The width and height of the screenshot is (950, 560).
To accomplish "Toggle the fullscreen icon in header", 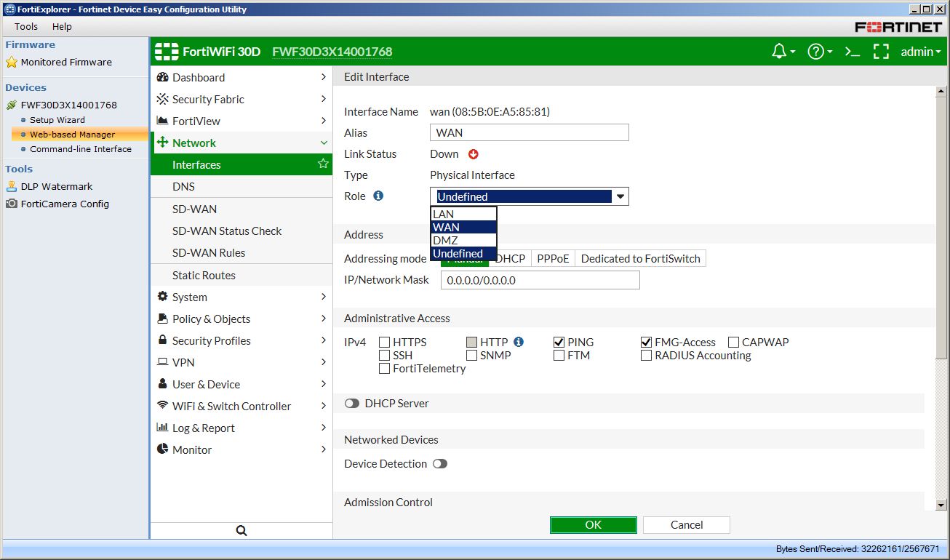I will [881, 52].
